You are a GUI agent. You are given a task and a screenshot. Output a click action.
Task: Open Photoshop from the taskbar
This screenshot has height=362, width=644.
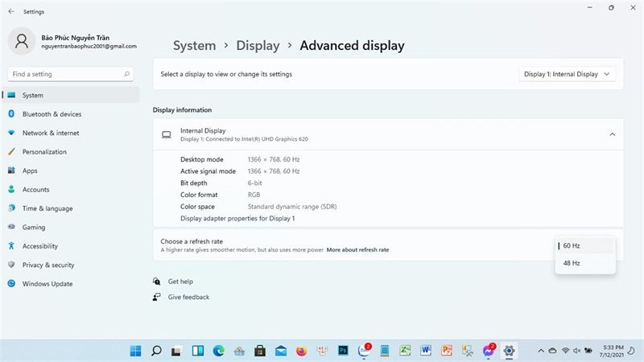coord(342,351)
